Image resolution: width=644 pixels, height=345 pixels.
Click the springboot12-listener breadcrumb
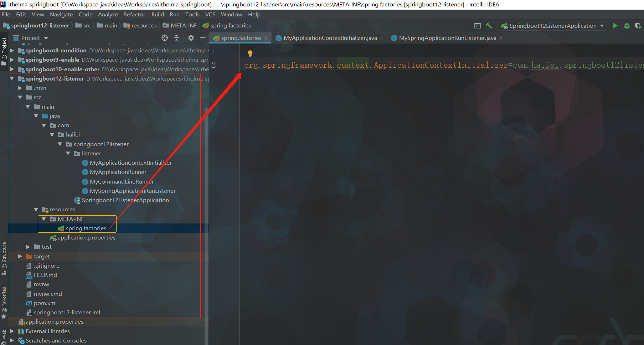36,26
